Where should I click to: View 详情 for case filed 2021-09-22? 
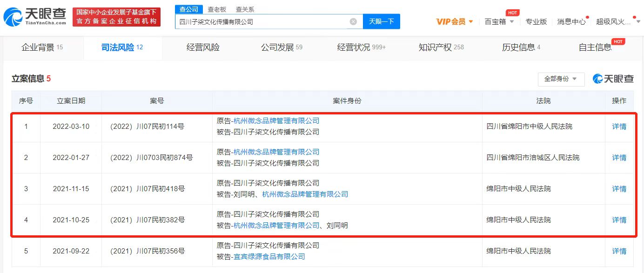619,251
